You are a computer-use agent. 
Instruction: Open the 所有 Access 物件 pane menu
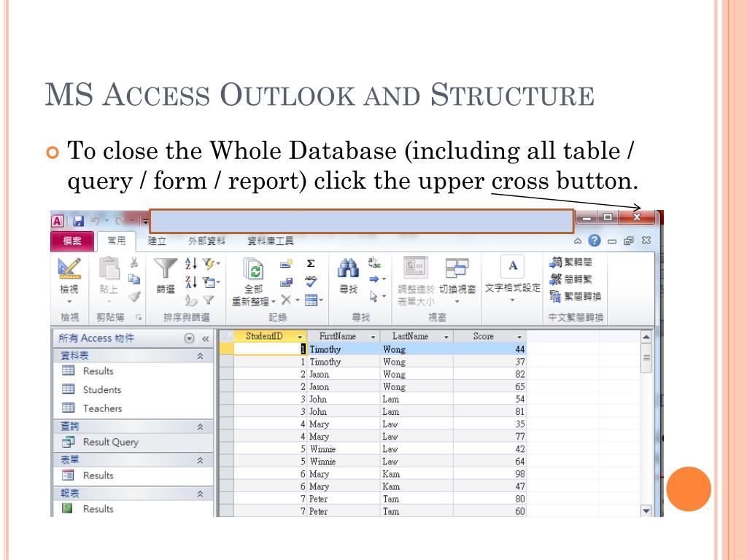[x=189, y=338]
